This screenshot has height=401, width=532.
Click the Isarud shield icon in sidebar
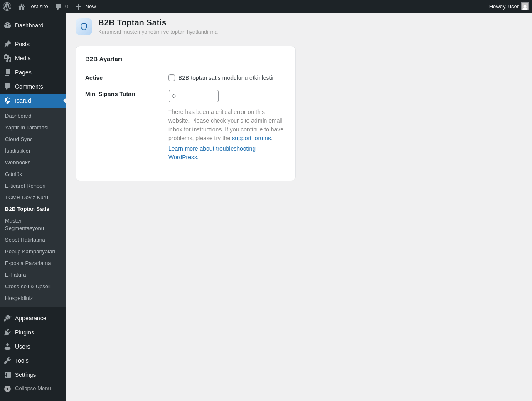(x=7, y=101)
